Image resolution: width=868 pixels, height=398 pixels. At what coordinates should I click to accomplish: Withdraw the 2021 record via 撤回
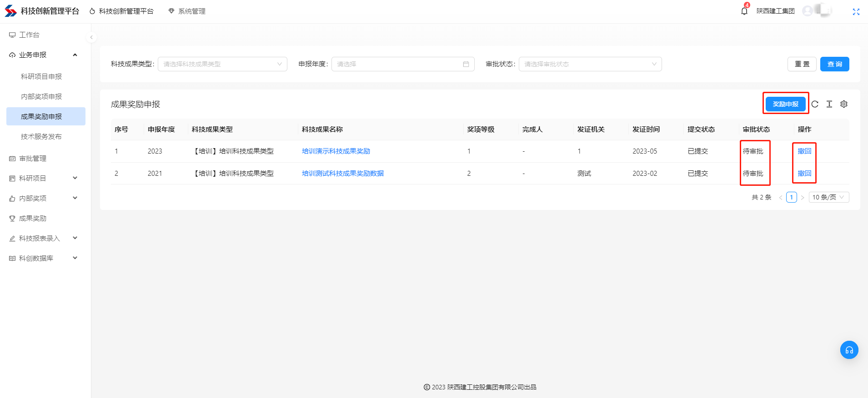pyautogui.click(x=804, y=174)
